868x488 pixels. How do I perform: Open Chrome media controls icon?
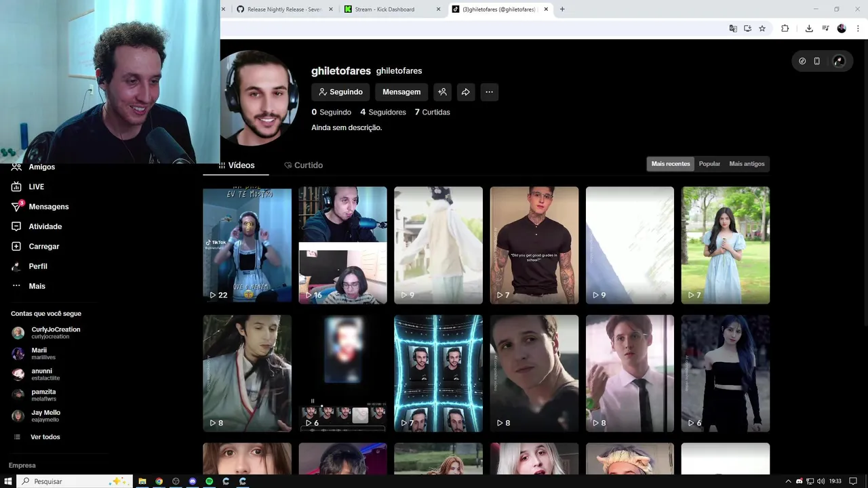pyautogui.click(x=825, y=28)
